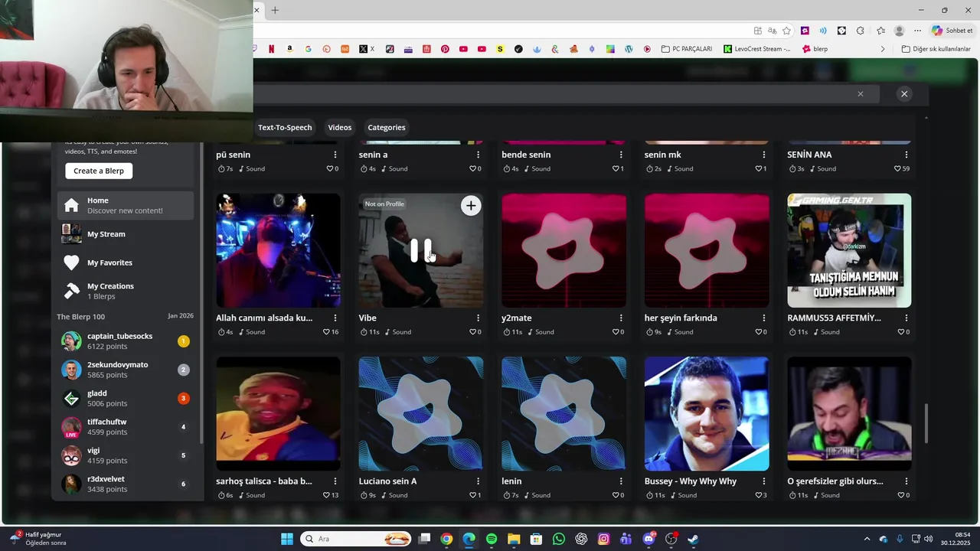Open Netflix bookmark icon
Screen dimensions: 980x551
coord(271,49)
